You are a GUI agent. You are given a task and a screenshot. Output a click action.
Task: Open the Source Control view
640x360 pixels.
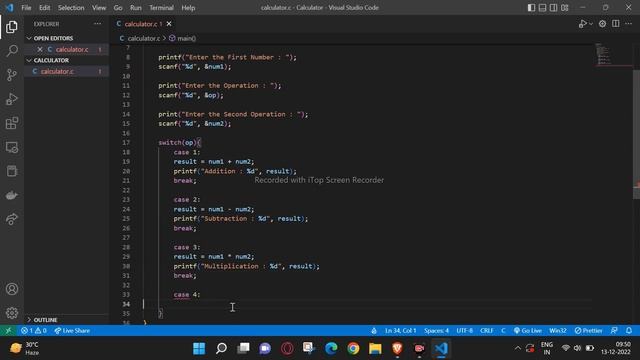(12, 75)
